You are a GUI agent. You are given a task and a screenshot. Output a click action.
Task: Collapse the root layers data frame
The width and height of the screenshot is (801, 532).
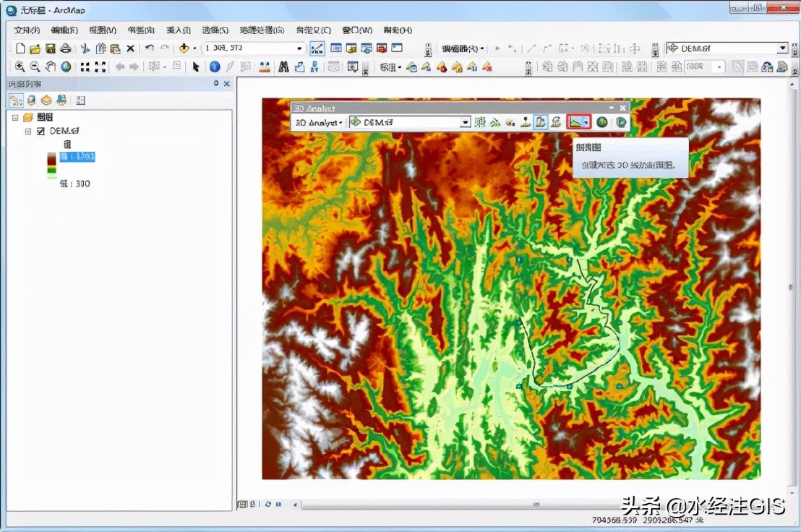[15, 117]
